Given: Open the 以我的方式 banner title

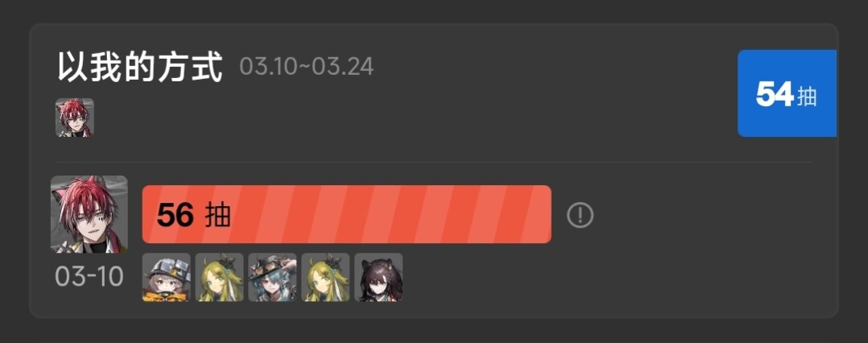Looking at the screenshot, I should click(x=140, y=67).
